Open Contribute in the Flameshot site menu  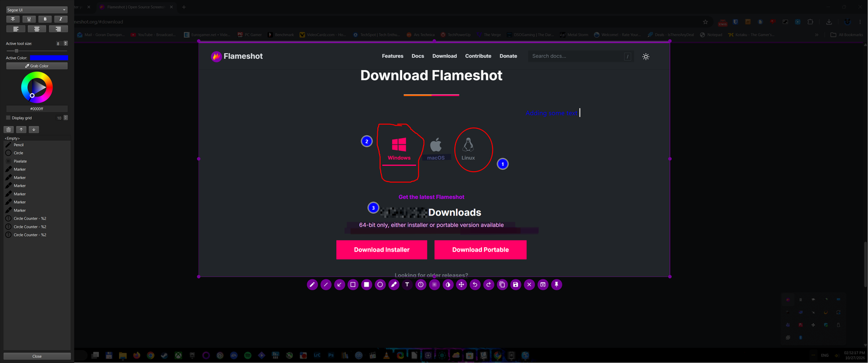(x=478, y=56)
